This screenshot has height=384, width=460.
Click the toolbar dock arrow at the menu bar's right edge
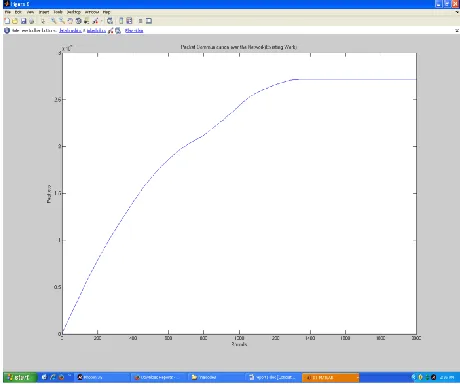coord(457,12)
